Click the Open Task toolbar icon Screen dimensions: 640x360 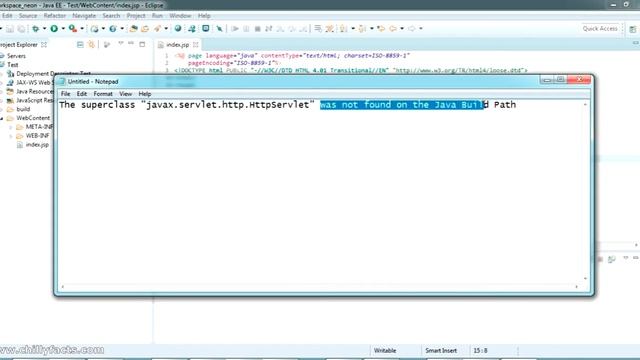pyautogui.click(x=145, y=29)
